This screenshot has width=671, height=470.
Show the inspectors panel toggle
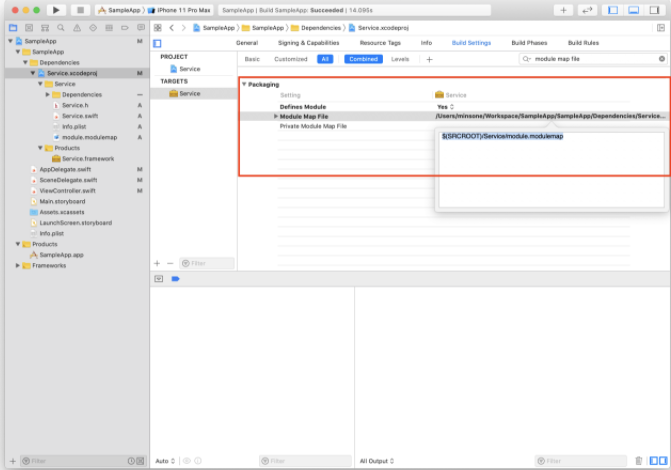tap(654, 10)
